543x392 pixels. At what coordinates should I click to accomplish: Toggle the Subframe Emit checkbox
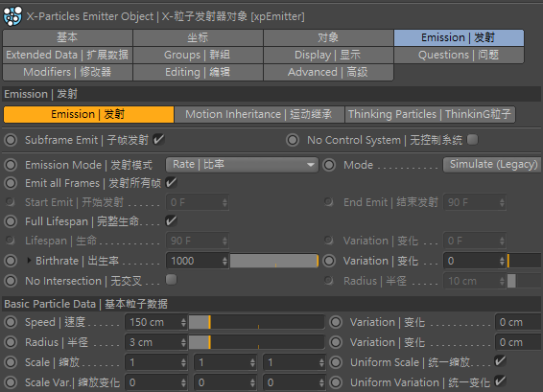[158, 140]
